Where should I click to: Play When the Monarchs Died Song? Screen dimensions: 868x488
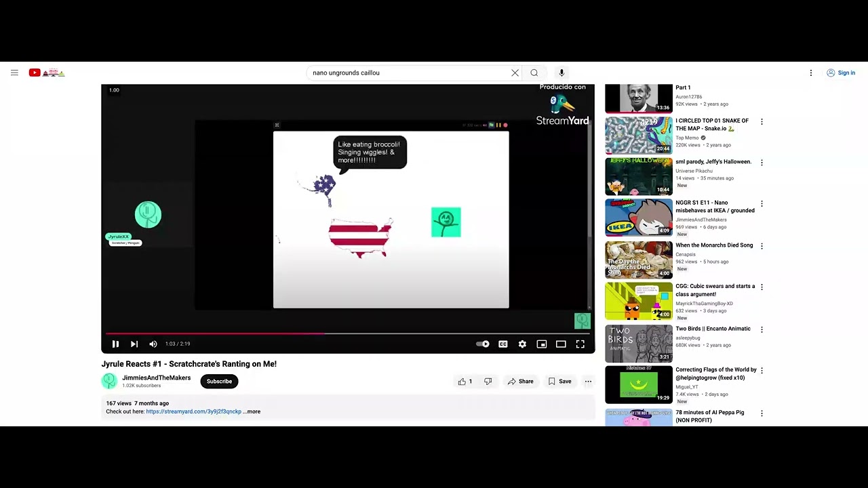[639, 260]
